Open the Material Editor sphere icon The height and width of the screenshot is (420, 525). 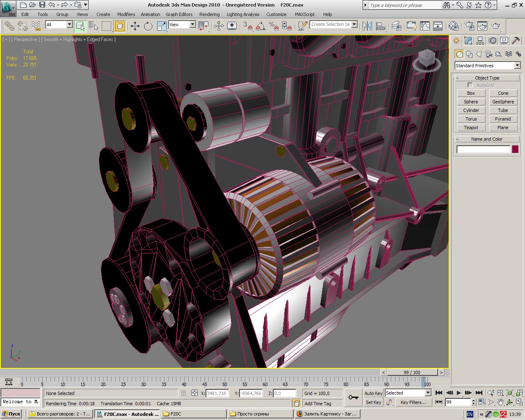click(x=453, y=26)
